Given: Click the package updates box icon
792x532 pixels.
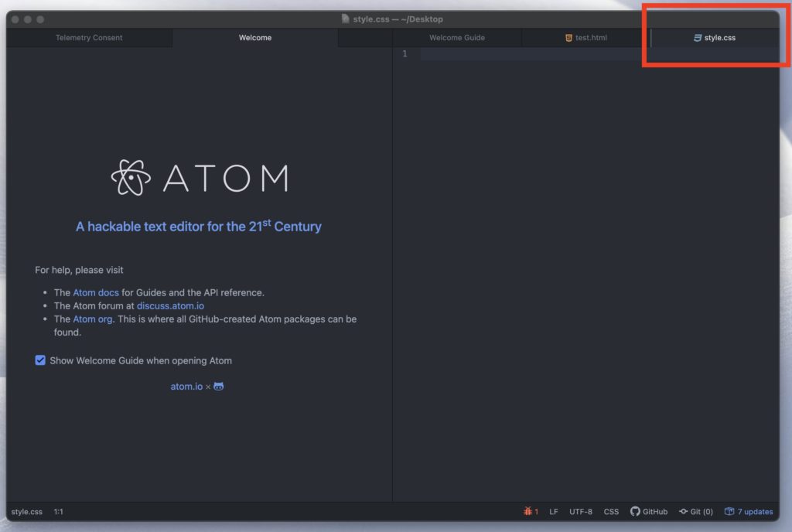Looking at the screenshot, I should coord(729,511).
